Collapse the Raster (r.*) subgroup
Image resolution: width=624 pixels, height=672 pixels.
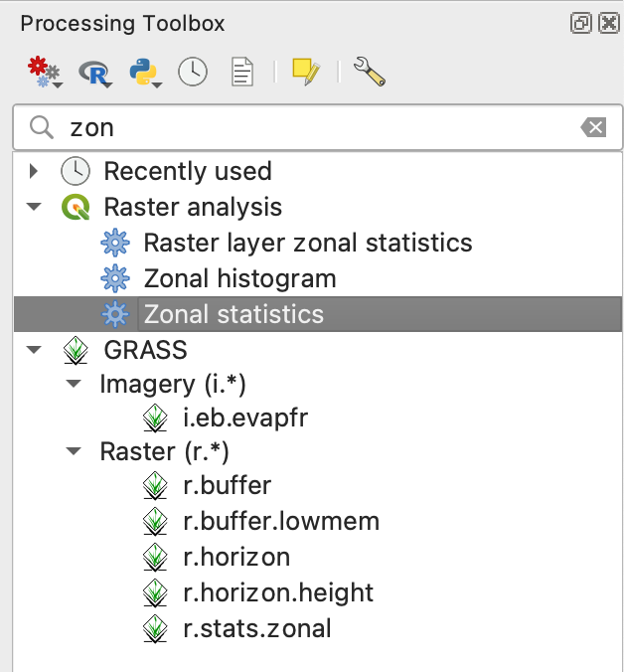(x=74, y=452)
